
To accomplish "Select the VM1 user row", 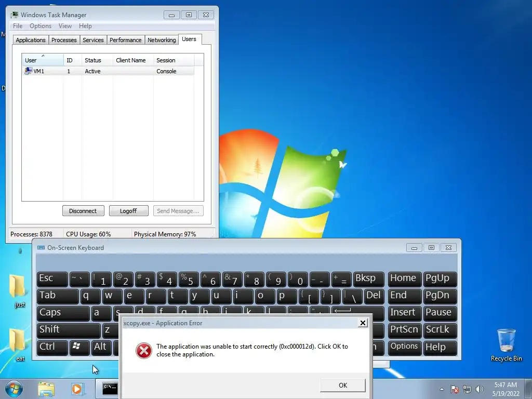I will pos(108,71).
